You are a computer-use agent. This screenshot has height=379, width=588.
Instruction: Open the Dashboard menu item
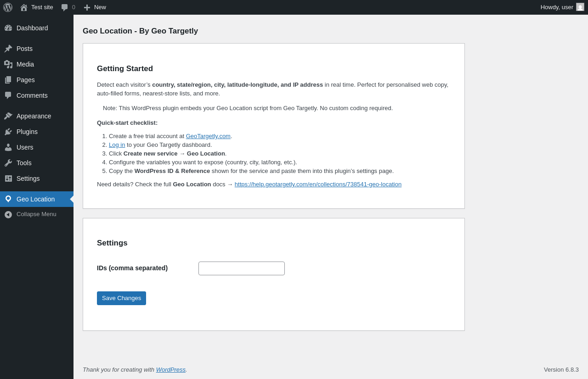coord(37,28)
